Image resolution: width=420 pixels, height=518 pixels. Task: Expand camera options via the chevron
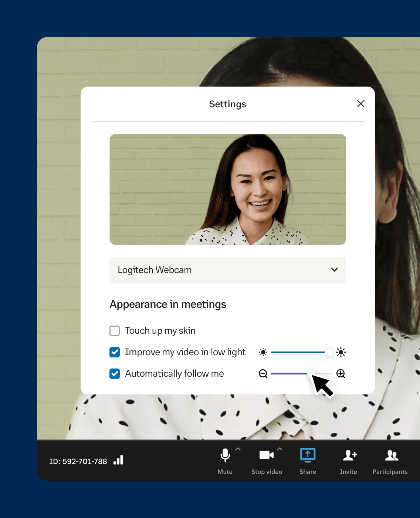(x=280, y=449)
